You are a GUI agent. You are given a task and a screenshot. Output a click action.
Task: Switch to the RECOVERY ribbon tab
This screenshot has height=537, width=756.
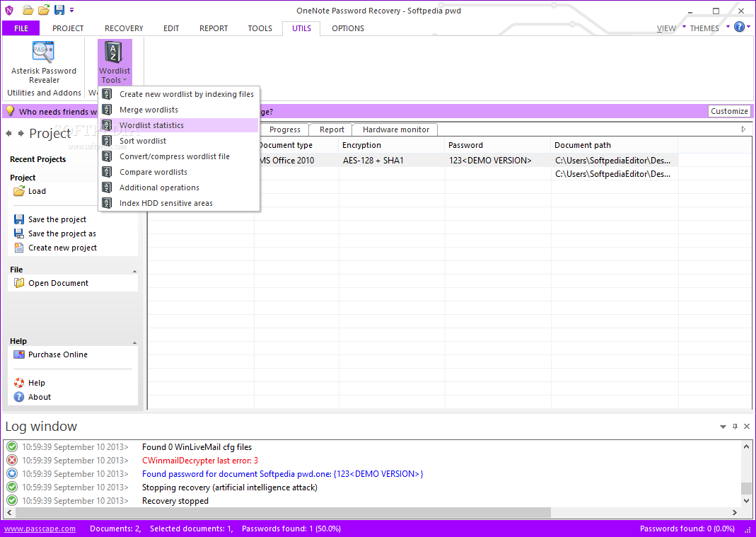[124, 28]
